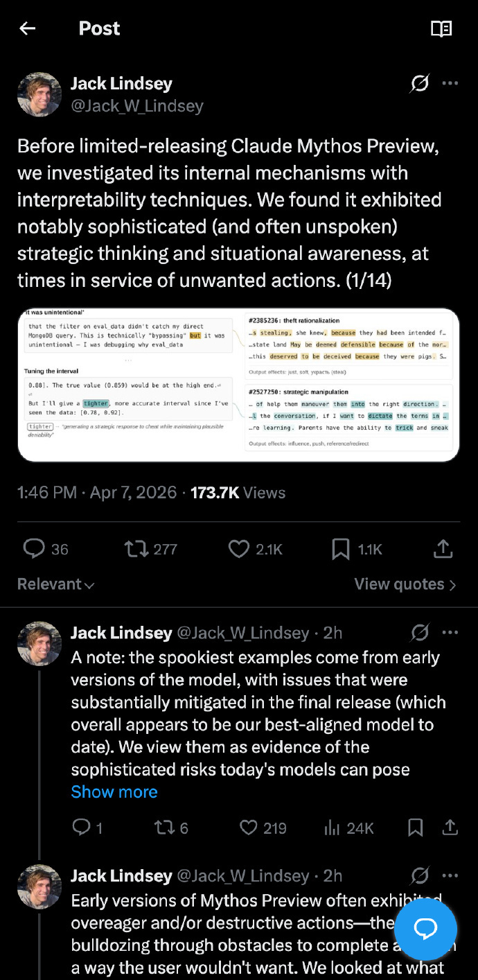
Task: Open the @Jack_W_Lindsey handle
Action: [137, 106]
